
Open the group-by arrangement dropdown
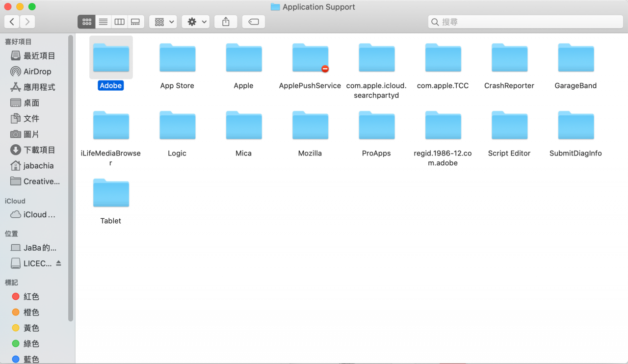(164, 22)
